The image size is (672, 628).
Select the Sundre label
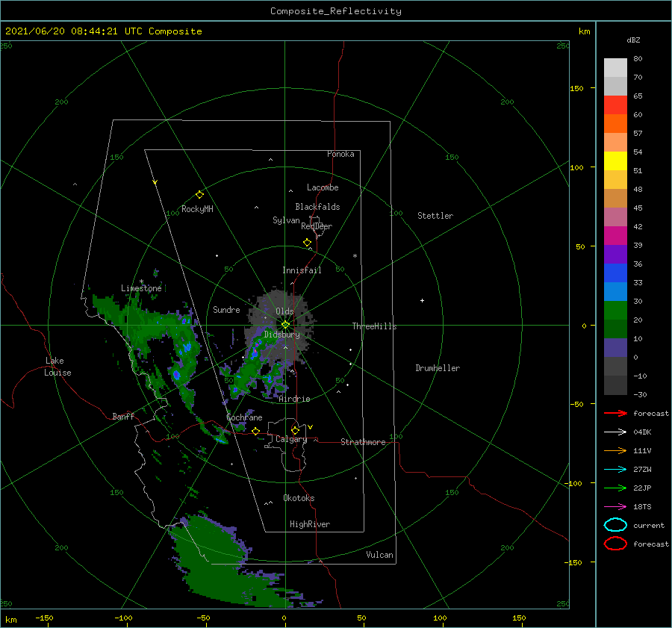[226, 309]
